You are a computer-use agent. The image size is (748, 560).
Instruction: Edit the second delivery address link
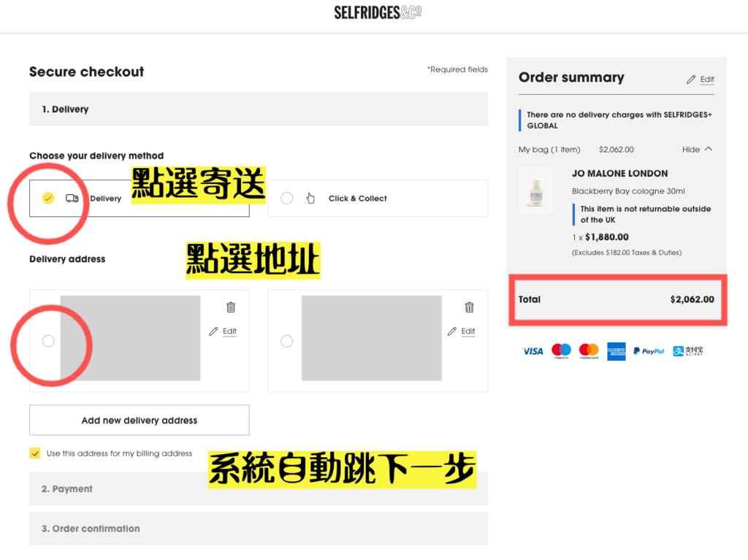tap(468, 331)
